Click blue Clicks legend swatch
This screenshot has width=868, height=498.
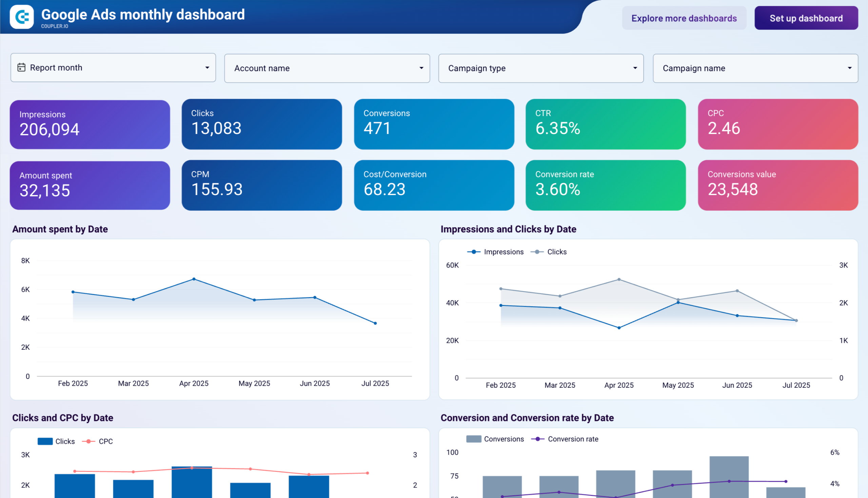[45, 441]
